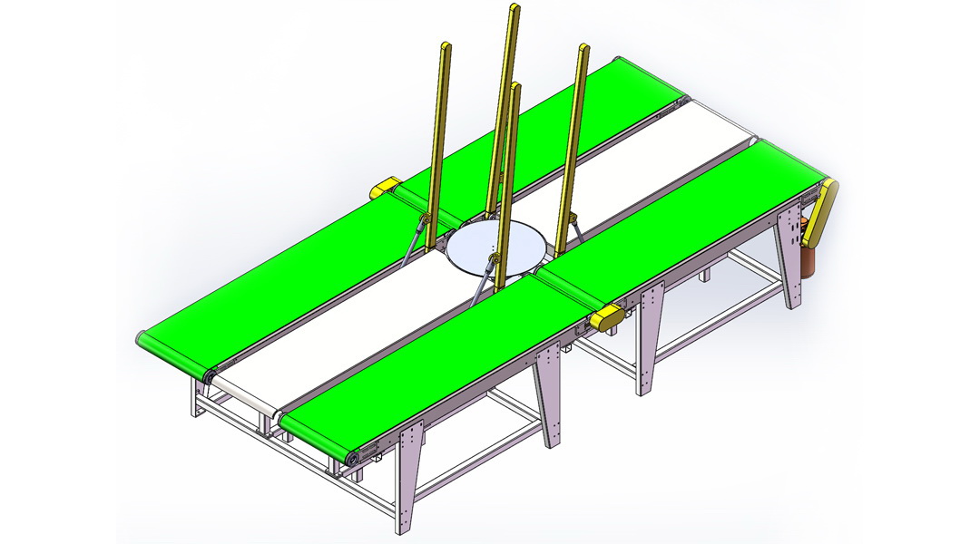The height and width of the screenshot is (544, 980).
Task: Select the yellow motor between the right conveyors
Action: point(606,317)
